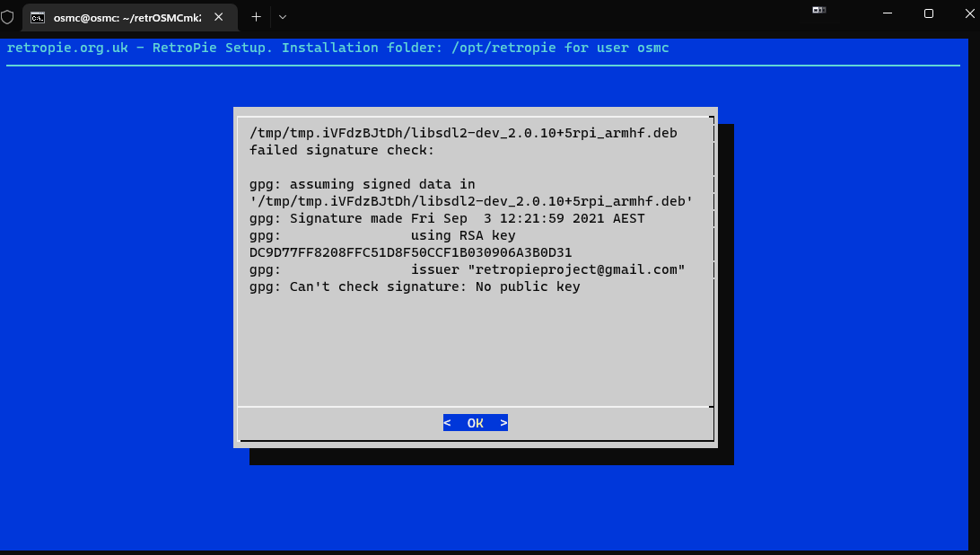Screen dimensions: 980x555
Task: Click the 'using RSA key' line
Action: [x=382, y=235]
